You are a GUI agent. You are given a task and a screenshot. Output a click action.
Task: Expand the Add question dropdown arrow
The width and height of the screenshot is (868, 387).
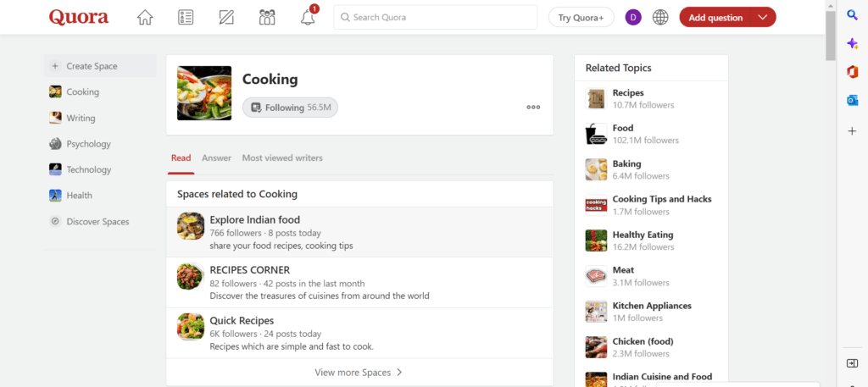[x=763, y=17]
